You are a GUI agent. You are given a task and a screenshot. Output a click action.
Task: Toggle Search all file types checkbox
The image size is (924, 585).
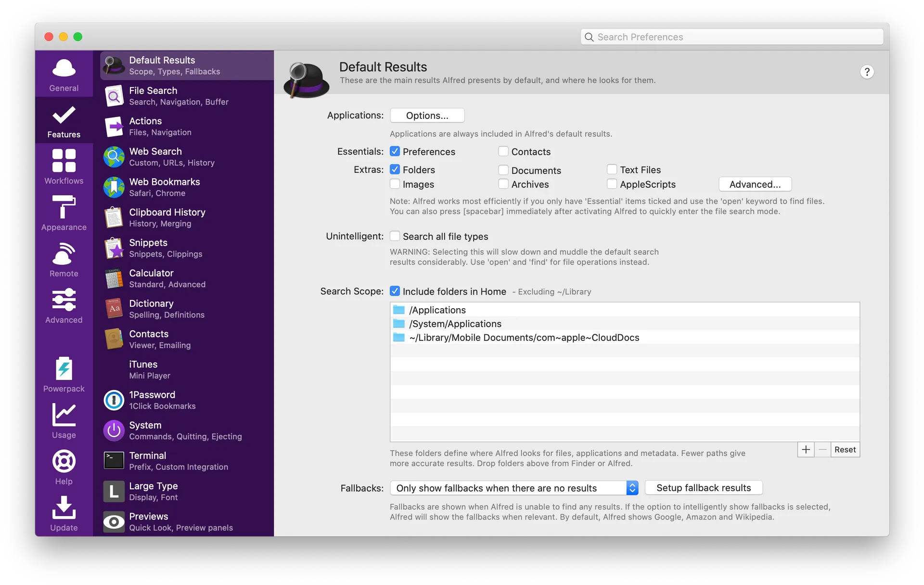395,236
